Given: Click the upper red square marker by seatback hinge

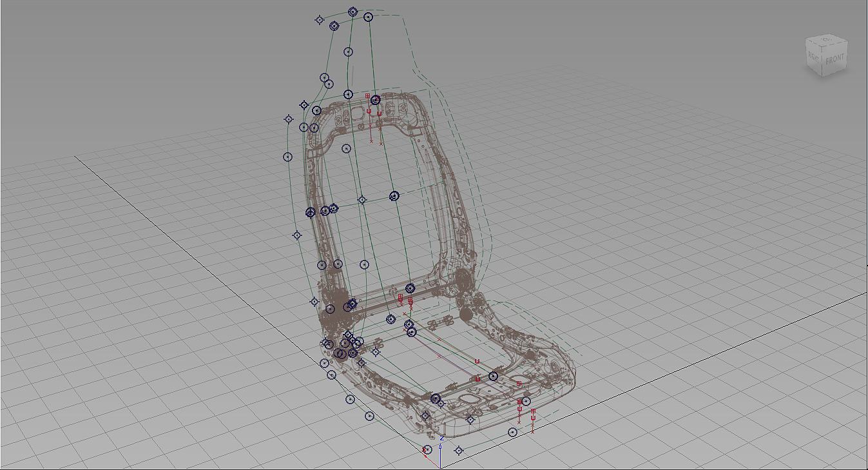Looking at the screenshot, I should (x=400, y=296).
